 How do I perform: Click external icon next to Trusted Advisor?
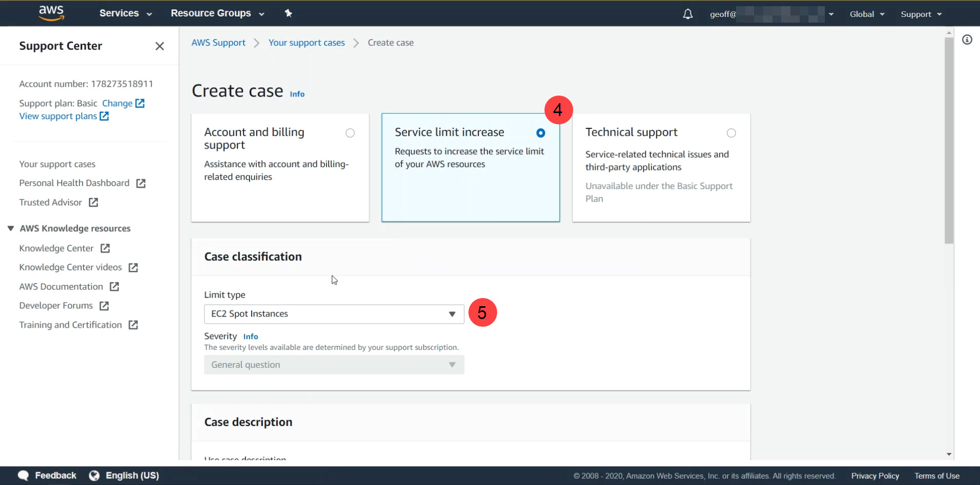pyautogui.click(x=93, y=202)
